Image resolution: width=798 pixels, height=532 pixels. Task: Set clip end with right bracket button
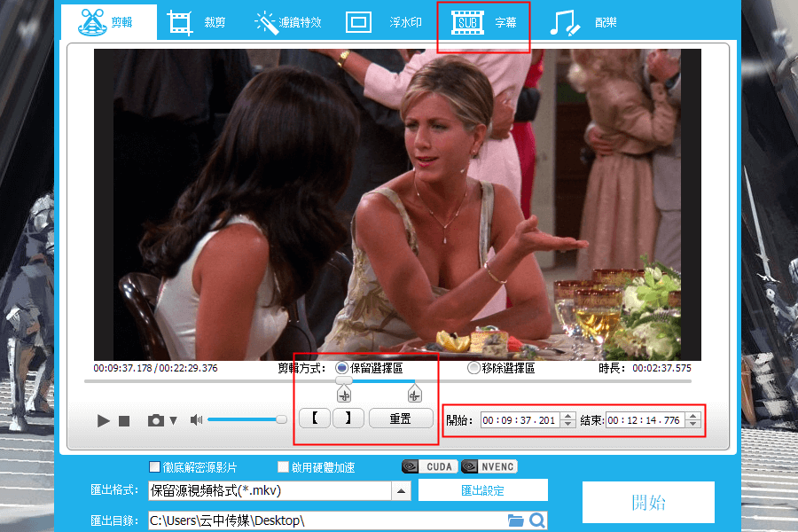click(348, 419)
